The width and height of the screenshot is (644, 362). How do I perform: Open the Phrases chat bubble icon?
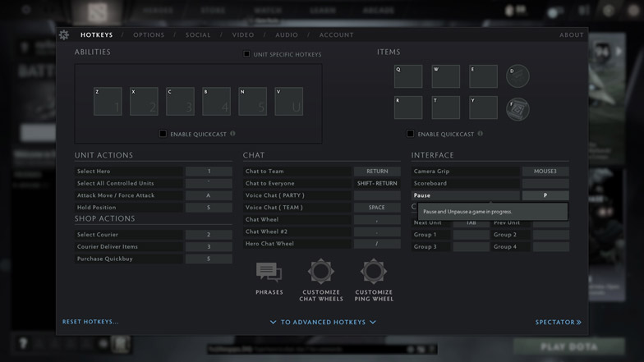(x=269, y=273)
